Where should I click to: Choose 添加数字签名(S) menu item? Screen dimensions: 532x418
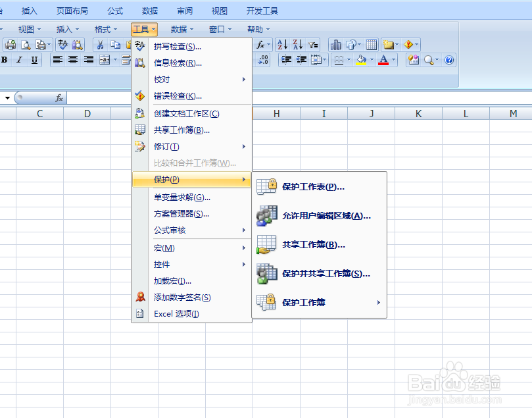coord(192,297)
